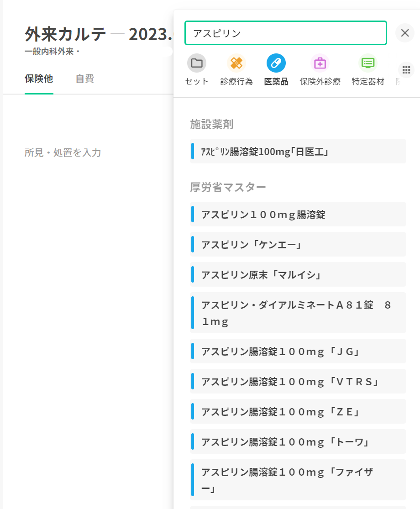Select ｱｽﾋﾟﾘﾝ腸溶錠100mg「日医工」 facility drug
Image resolution: width=420 pixels, height=509 pixels.
pos(298,152)
